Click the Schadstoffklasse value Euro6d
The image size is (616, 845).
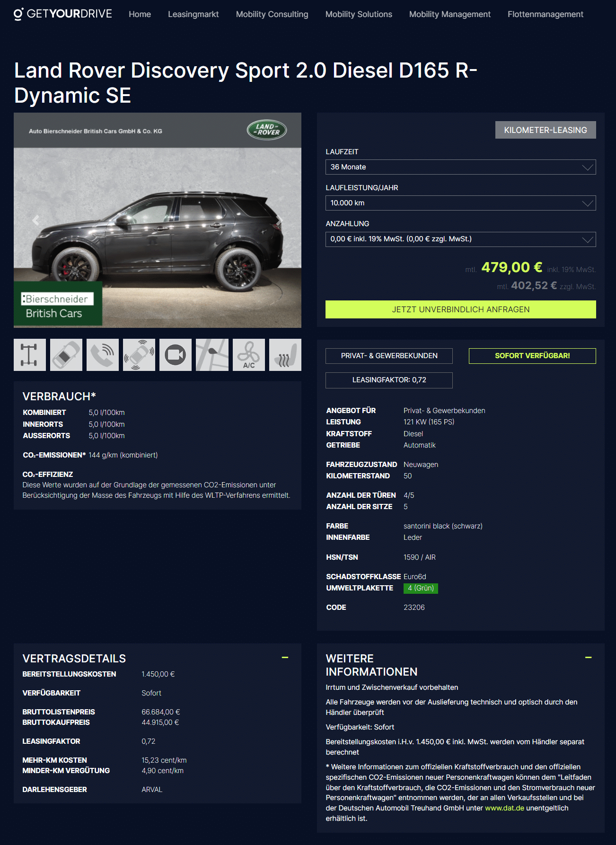pyautogui.click(x=415, y=577)
